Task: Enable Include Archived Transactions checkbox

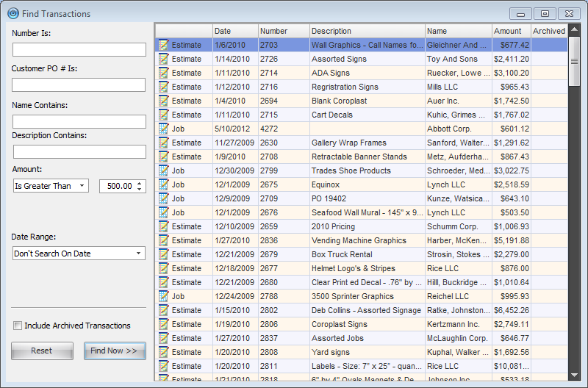Action: [18, 326]
